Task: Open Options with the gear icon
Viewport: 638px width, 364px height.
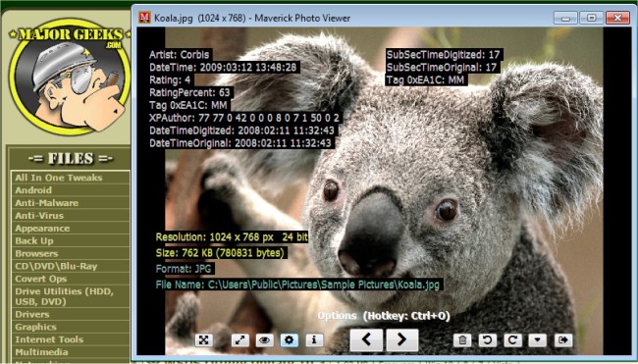Action: coord(290,340)
